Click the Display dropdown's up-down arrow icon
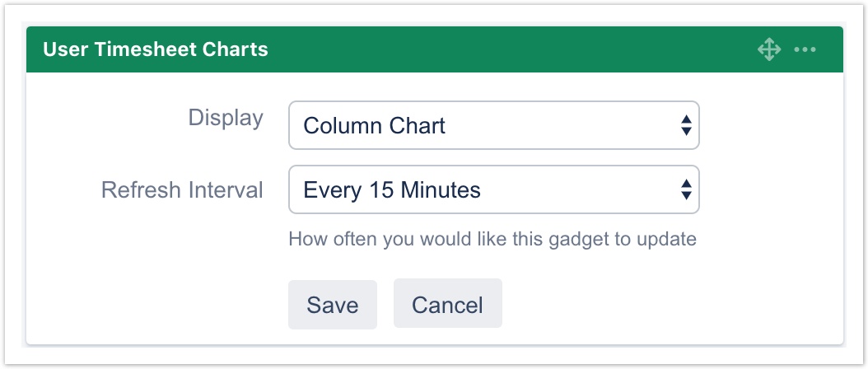The height and width of the screenshot is (369, 868). point(685,125)
